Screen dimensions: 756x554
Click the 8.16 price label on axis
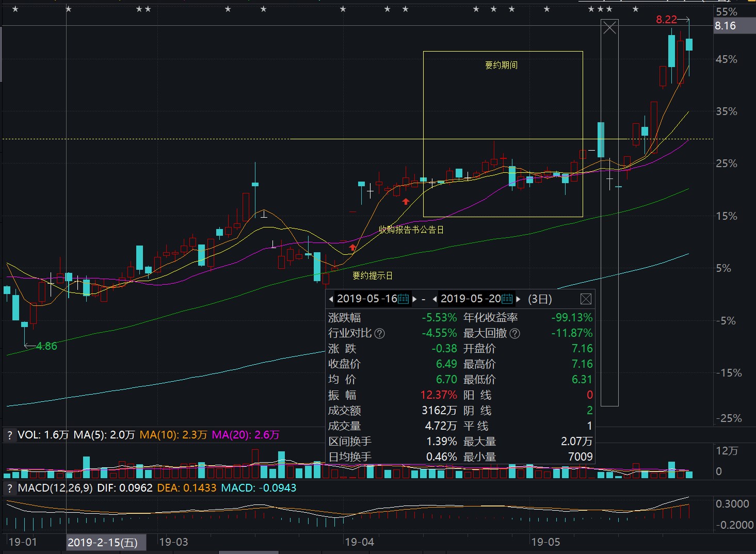(725, 26)
